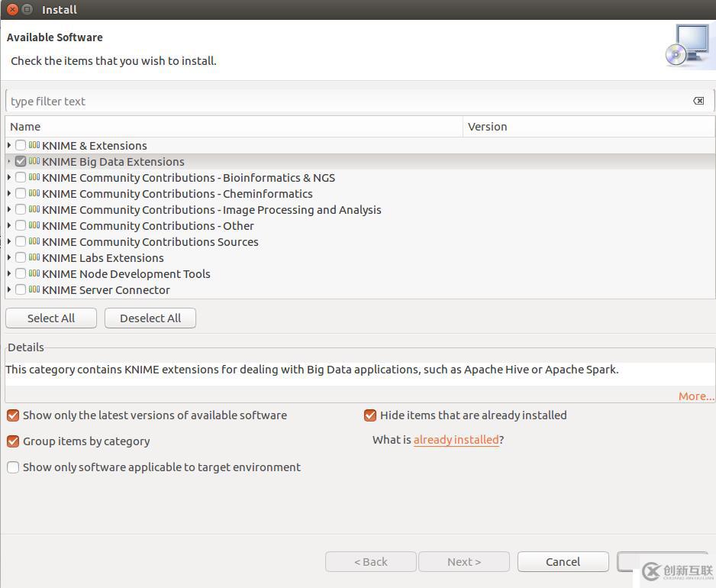Screen dimensions: 716x588
Task: Expand KNIME Community Contributions - Bioinformatics & NGS
Action: coord(9,177)
